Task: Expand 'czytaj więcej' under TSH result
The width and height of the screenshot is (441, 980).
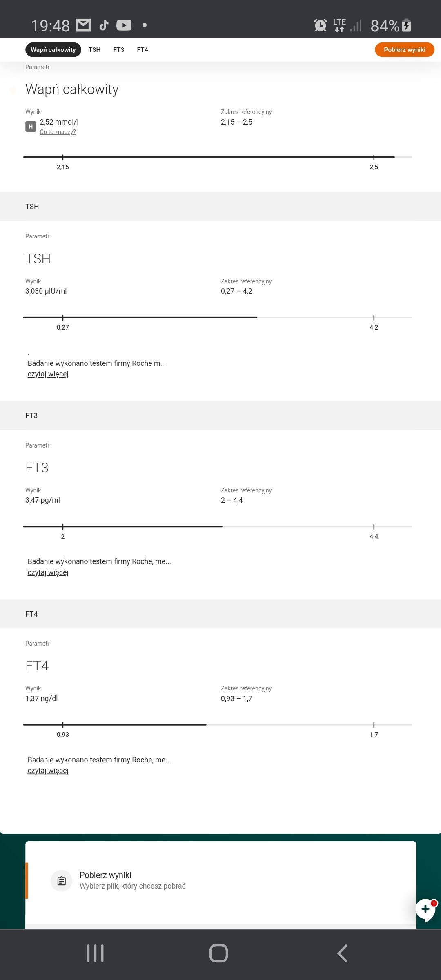Action: pos(48,374)
